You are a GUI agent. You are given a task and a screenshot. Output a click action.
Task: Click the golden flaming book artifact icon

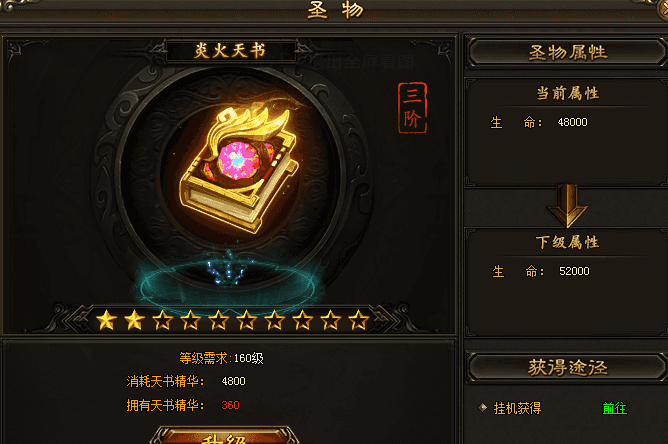click(x=239, y=168)
